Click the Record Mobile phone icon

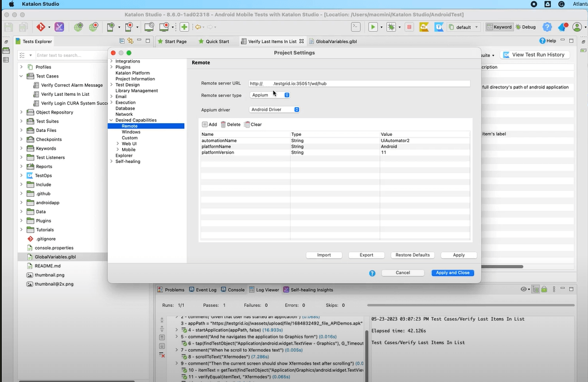128,27
